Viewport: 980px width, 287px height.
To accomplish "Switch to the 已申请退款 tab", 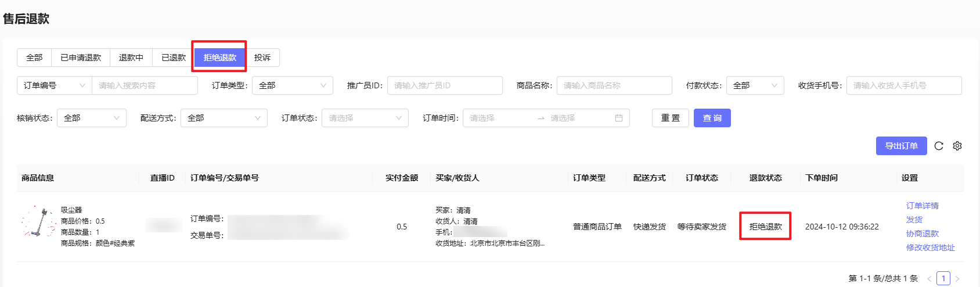I will [x=81, y=58].
